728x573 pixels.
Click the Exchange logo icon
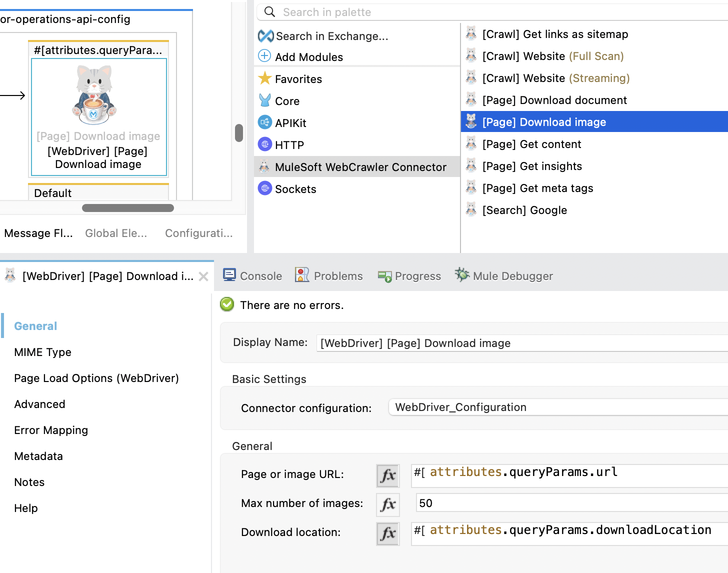[265, 36]
